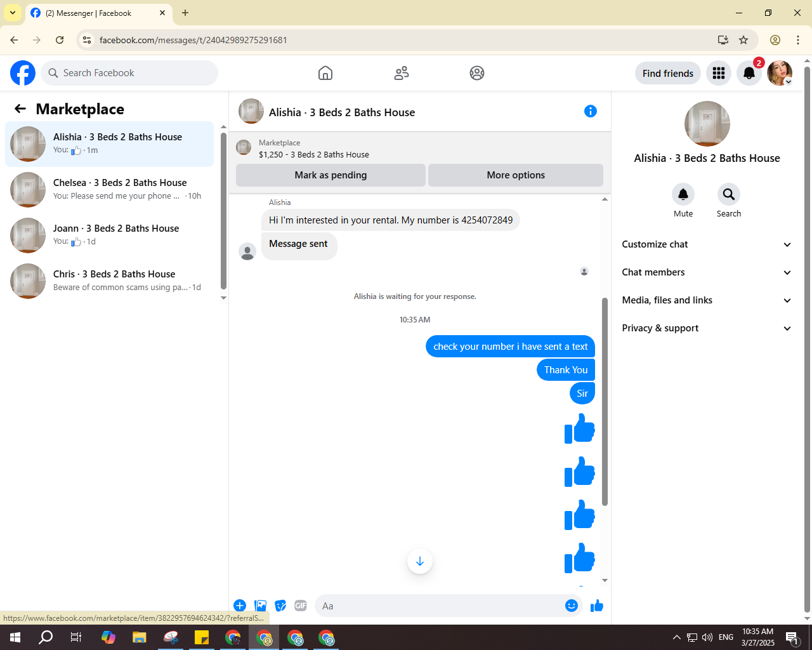Click Alishia's message with the phone number
The image size is (812, 650).
point(391,220)
